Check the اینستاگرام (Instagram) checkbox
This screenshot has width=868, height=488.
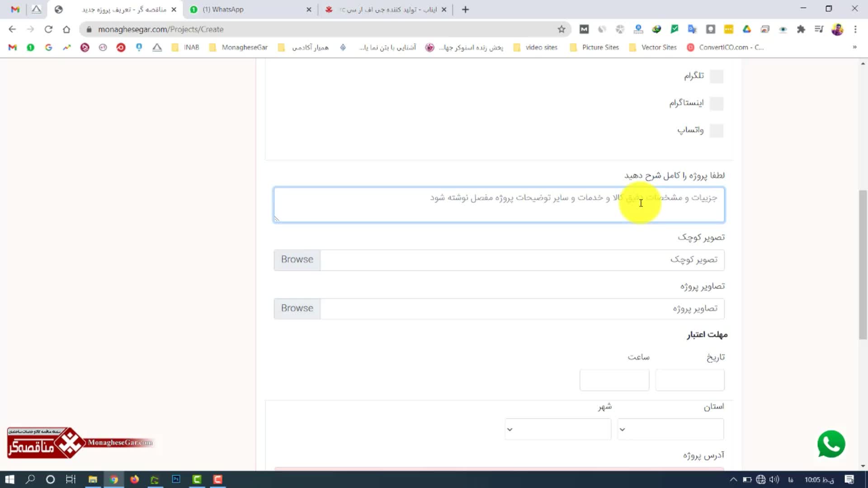[x=716, y=103]
